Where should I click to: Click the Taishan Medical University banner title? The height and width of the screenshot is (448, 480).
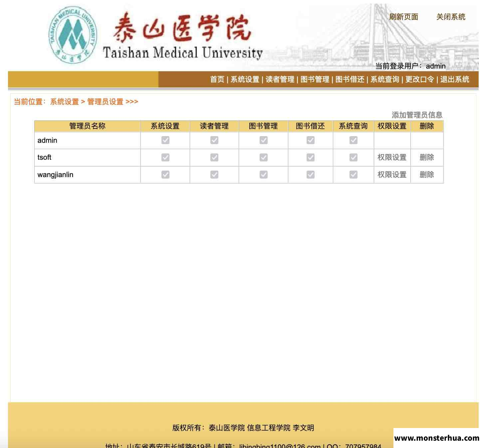coord(183,53)
